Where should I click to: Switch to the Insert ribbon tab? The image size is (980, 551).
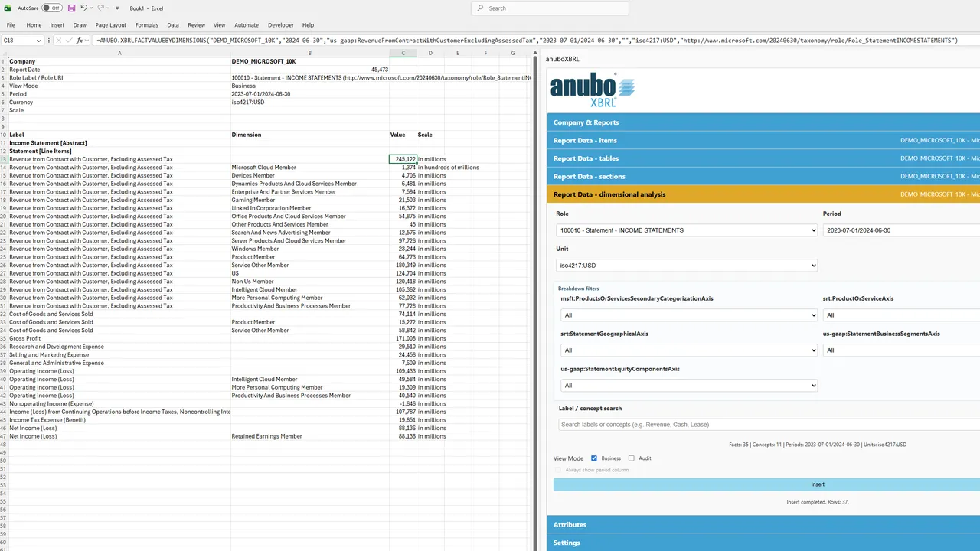(x=57, y=25)
